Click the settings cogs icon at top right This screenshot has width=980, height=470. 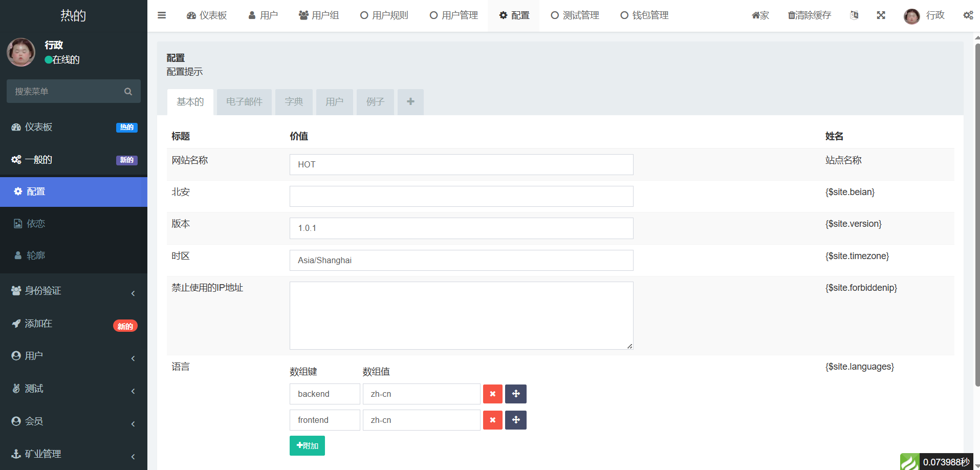tap(968, 15)
